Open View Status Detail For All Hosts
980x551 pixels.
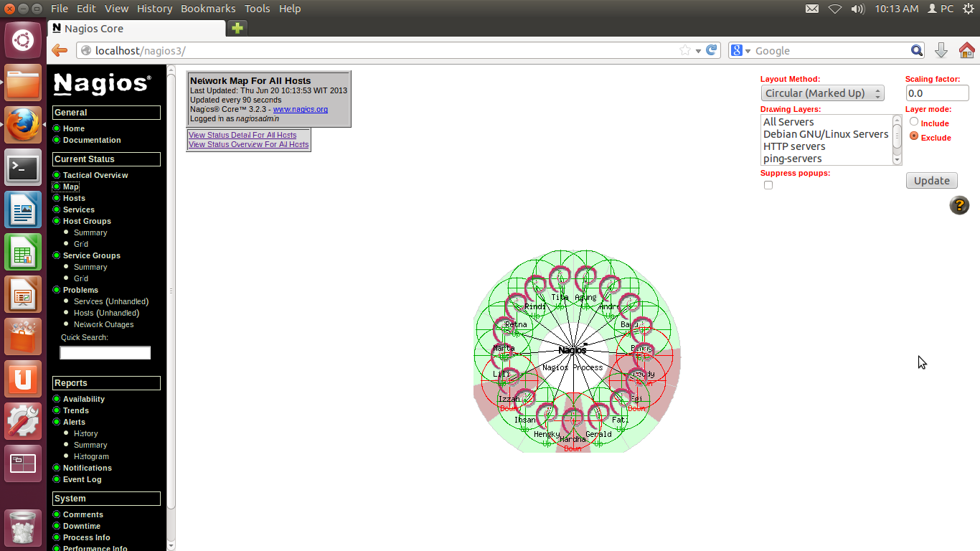pos(242,135)
